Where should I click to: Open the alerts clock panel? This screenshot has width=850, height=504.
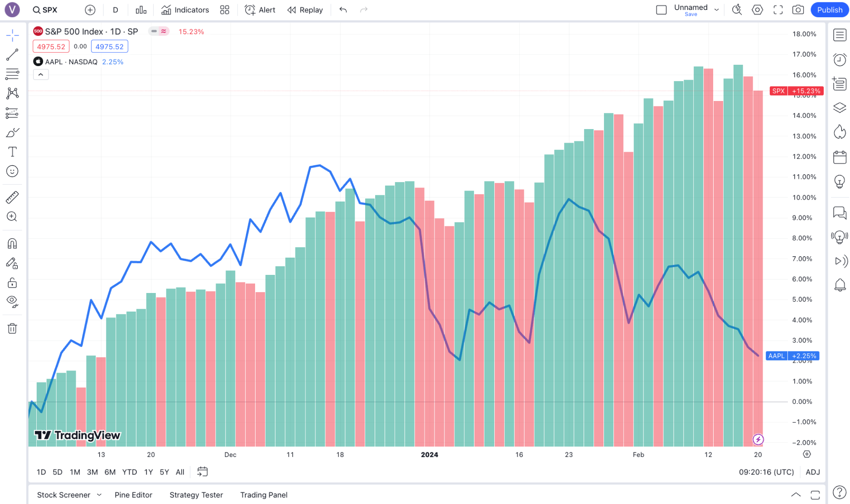tap(840, 59)
